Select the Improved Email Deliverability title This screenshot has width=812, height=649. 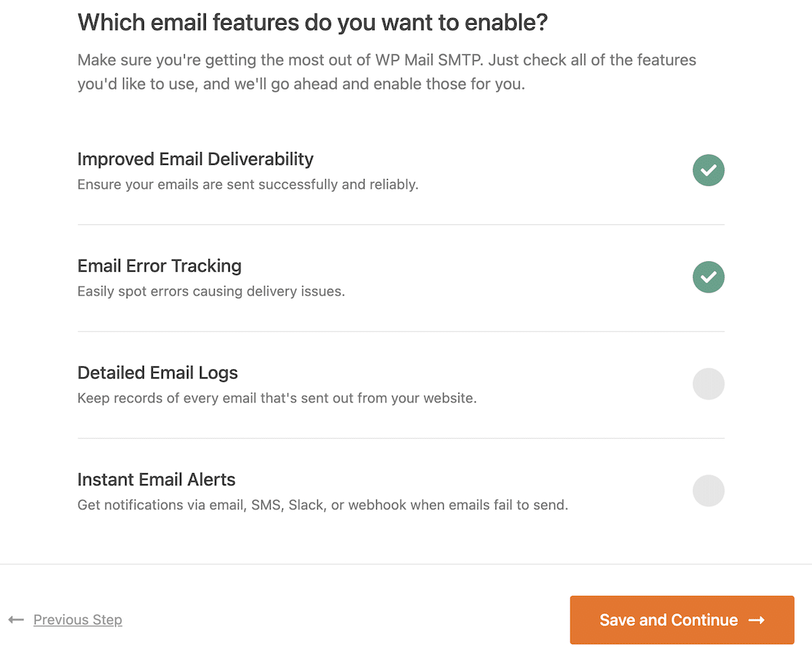[195, 159]
